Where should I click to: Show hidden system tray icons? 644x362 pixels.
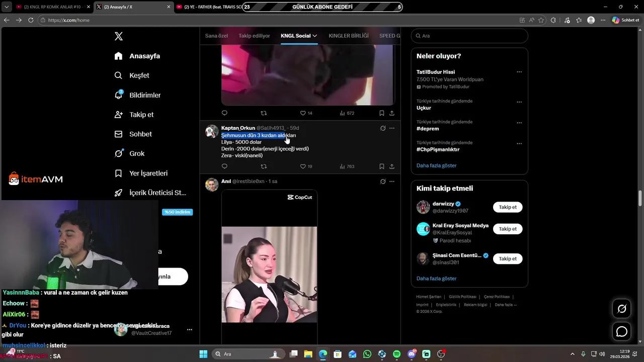(572, 354)
